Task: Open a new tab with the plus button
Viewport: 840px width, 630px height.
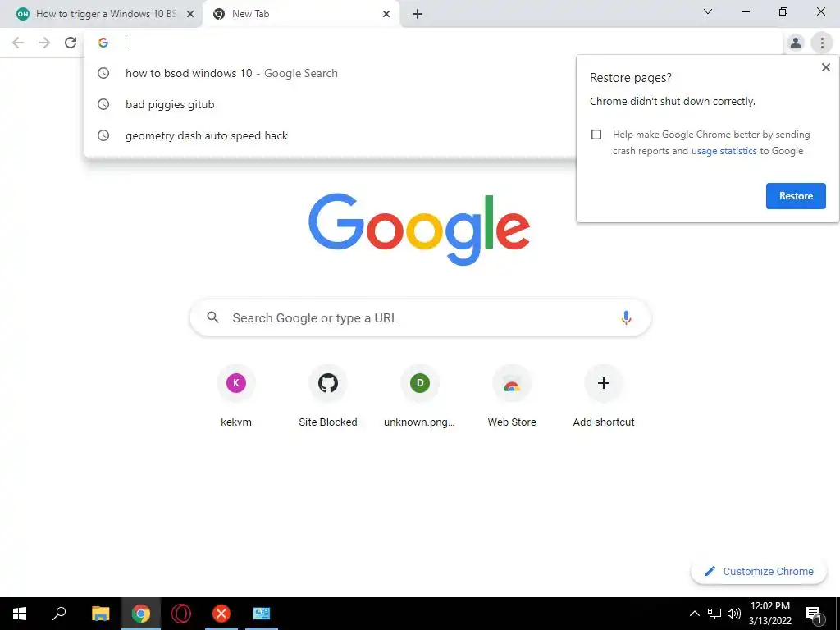Action: (418, 14)
